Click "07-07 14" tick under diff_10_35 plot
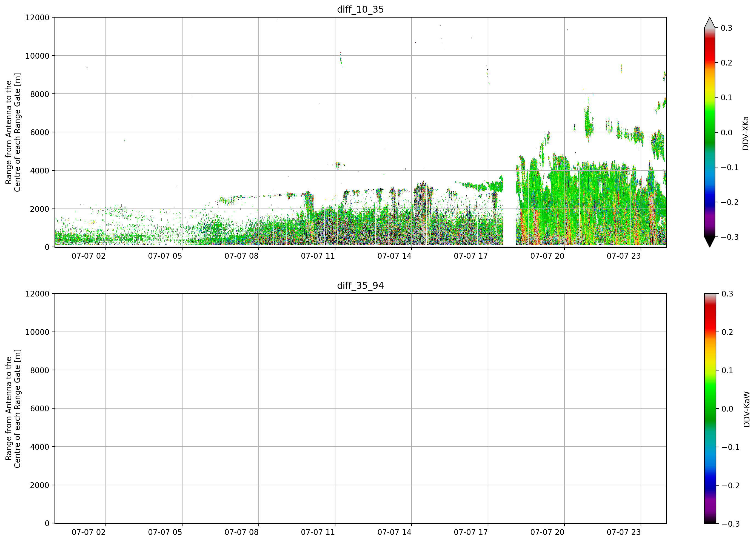Viewport: 756px width, 542px height. (x=394, y=256)
